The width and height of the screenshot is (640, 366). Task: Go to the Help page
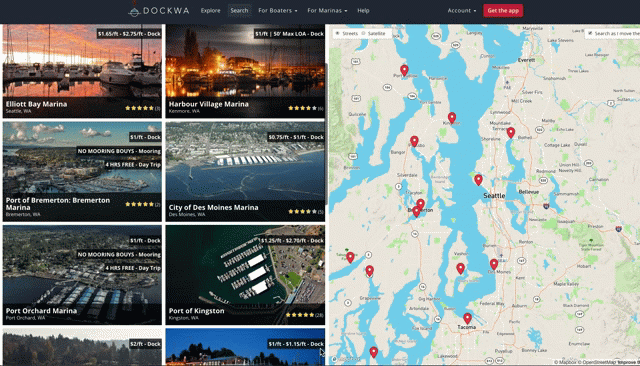(x=363, y=11)
